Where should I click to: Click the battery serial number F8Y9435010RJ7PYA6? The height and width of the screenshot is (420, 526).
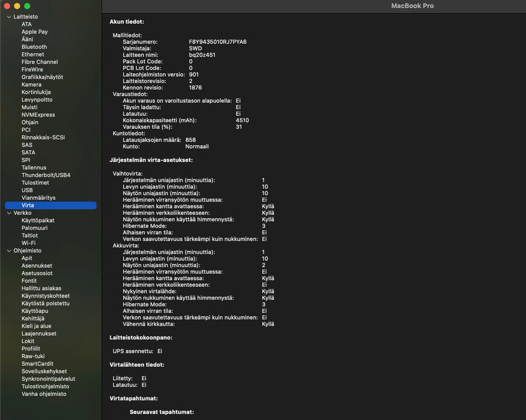[218, 42]
